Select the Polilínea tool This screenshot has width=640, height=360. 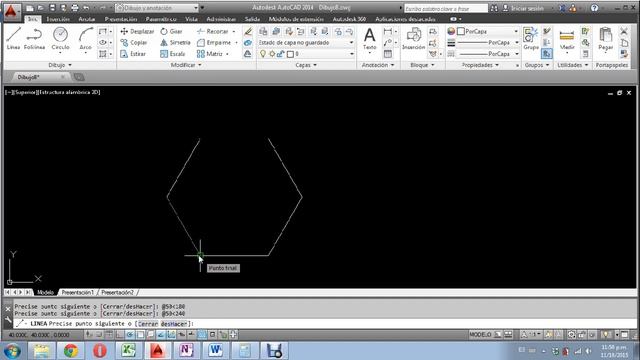34,39
